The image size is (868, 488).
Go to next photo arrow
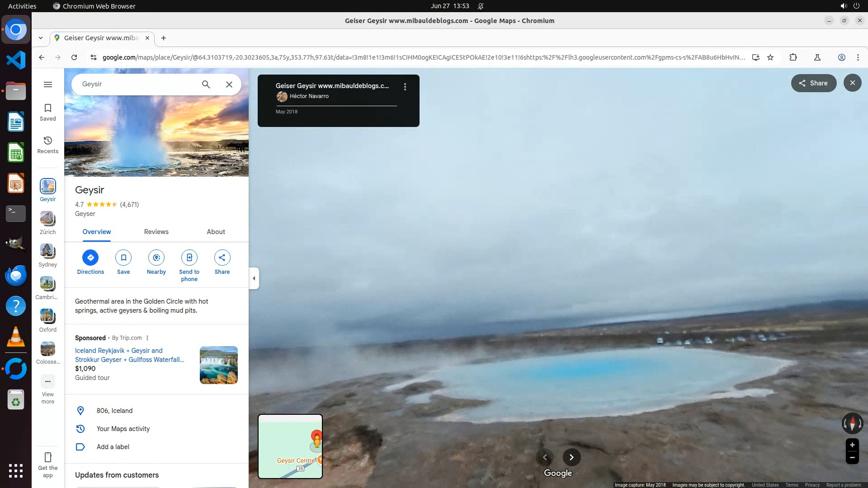pos(571,457)
